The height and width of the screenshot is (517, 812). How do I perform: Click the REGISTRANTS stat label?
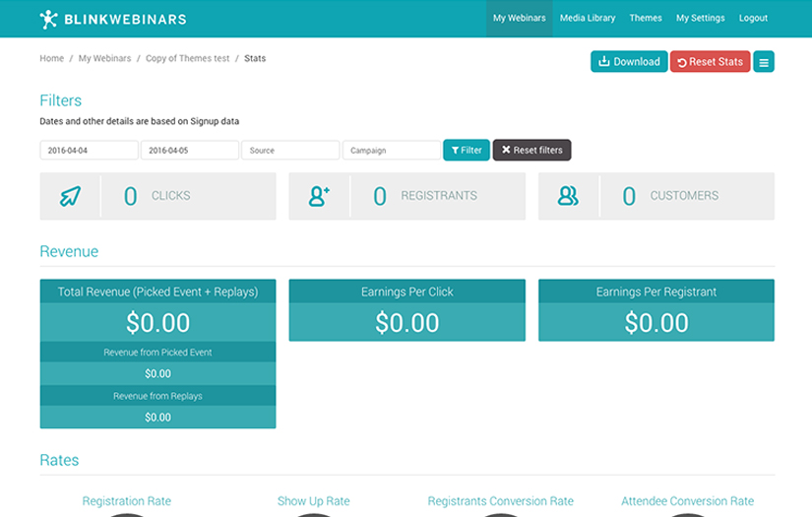tap(439, 196)
